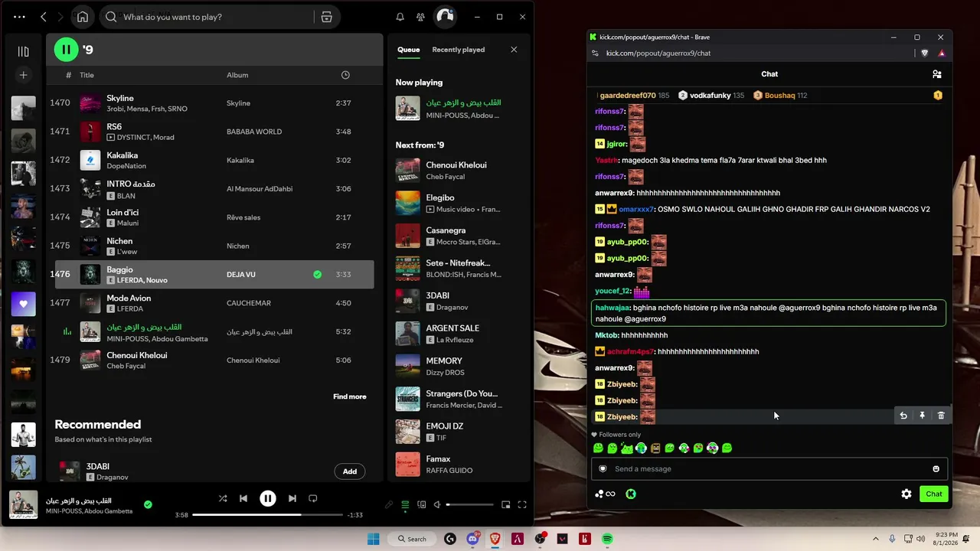
Task: Delete the hovered Zbiyeeb chat message
Action: [x=941, y=416]
